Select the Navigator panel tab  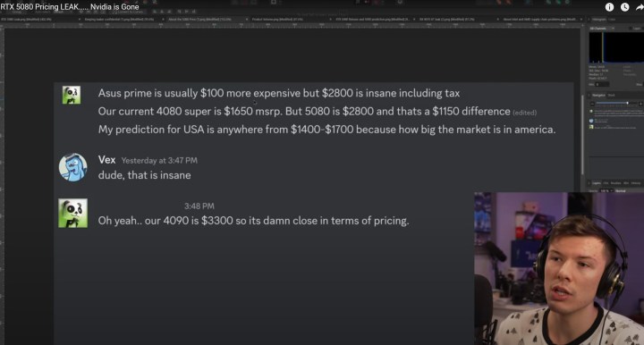click(x=598, y=95)
